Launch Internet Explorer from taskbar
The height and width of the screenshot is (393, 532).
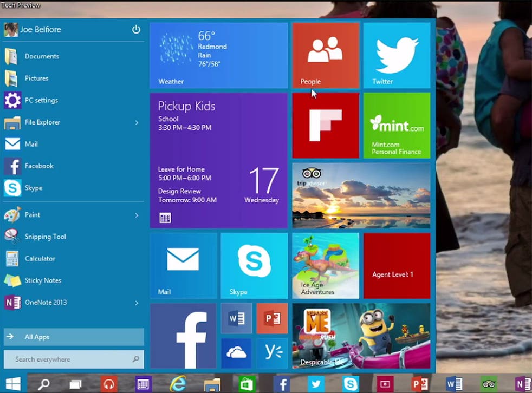[178, 384]
